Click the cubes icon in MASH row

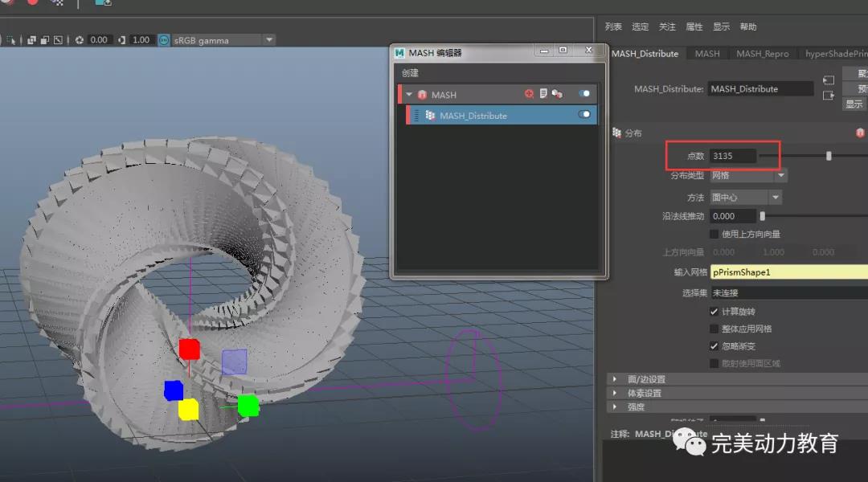coord(557,94)
